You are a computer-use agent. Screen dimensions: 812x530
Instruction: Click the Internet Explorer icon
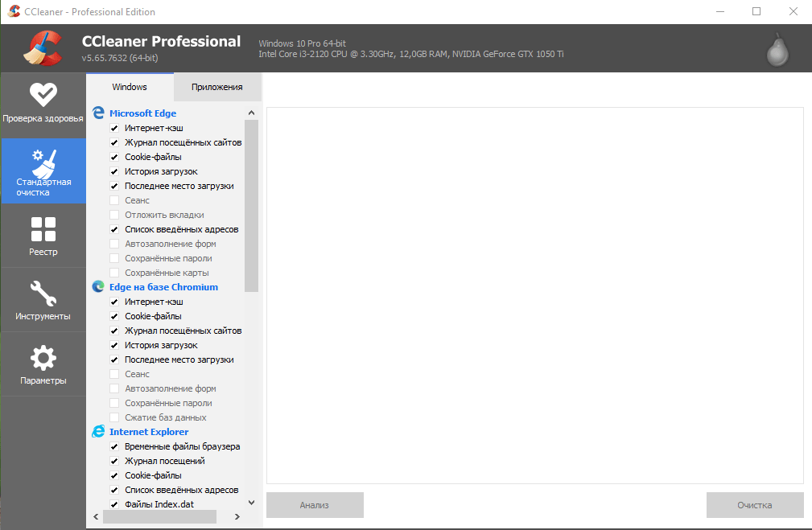point(98,432)
